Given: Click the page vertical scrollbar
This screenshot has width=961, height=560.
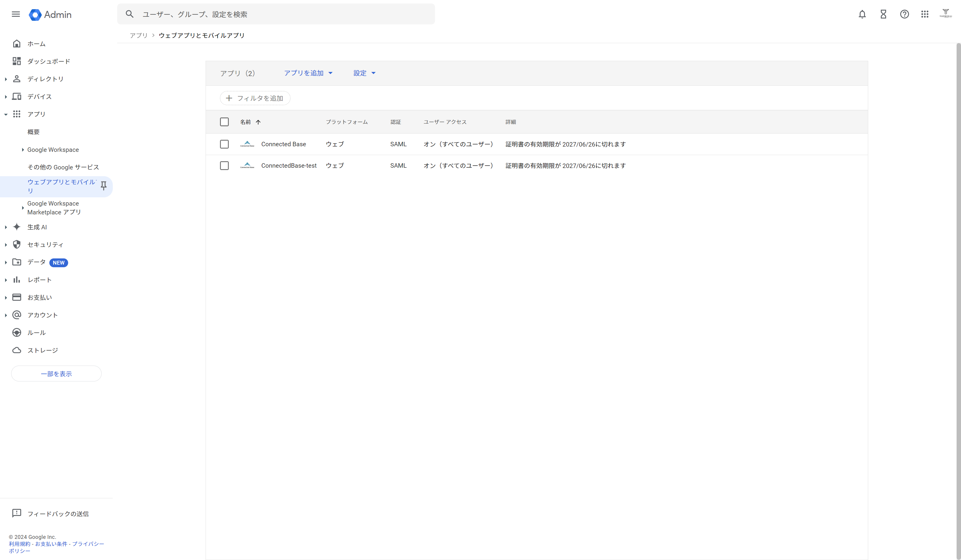Looking at the screenshot, I should pos(958,301).
